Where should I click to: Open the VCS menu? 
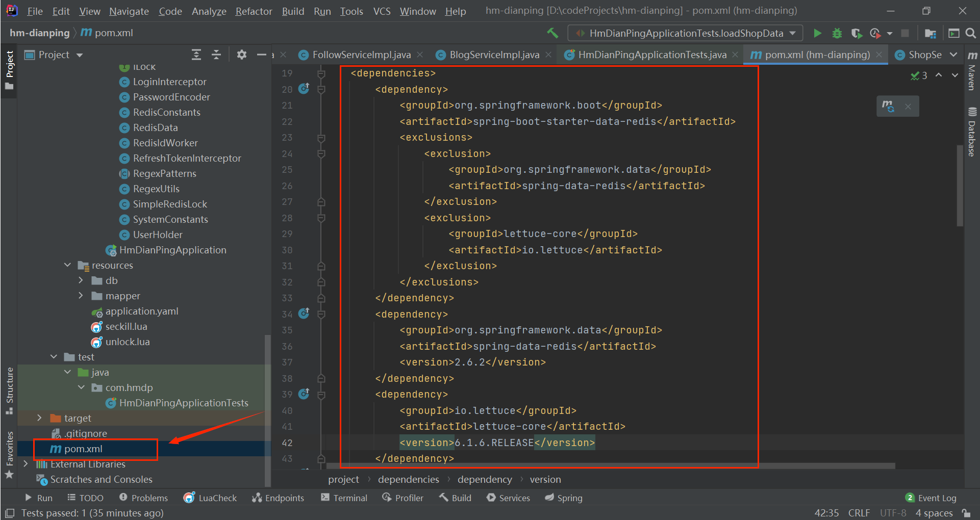382,11
